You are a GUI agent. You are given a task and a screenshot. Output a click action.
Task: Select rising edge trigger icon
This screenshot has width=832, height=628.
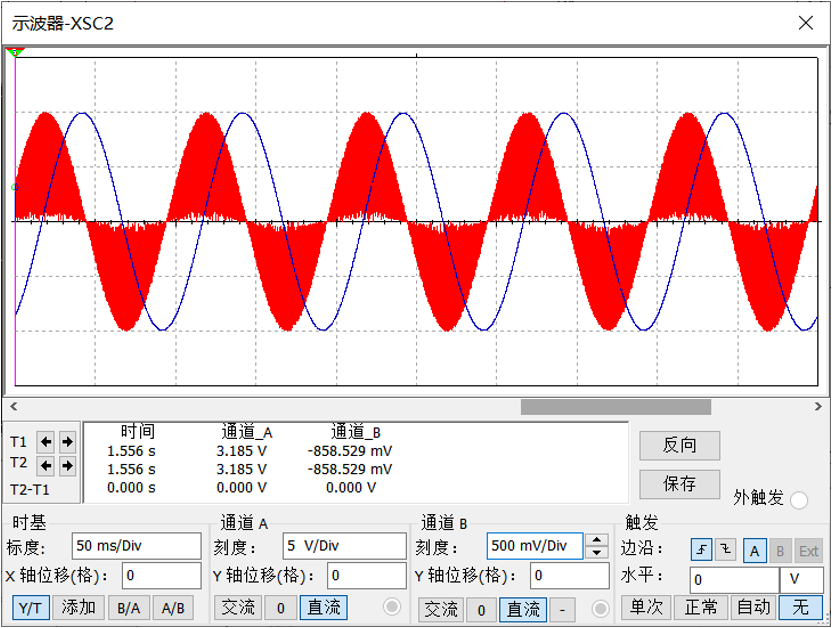pyautogui.click(x=701, y=550)
